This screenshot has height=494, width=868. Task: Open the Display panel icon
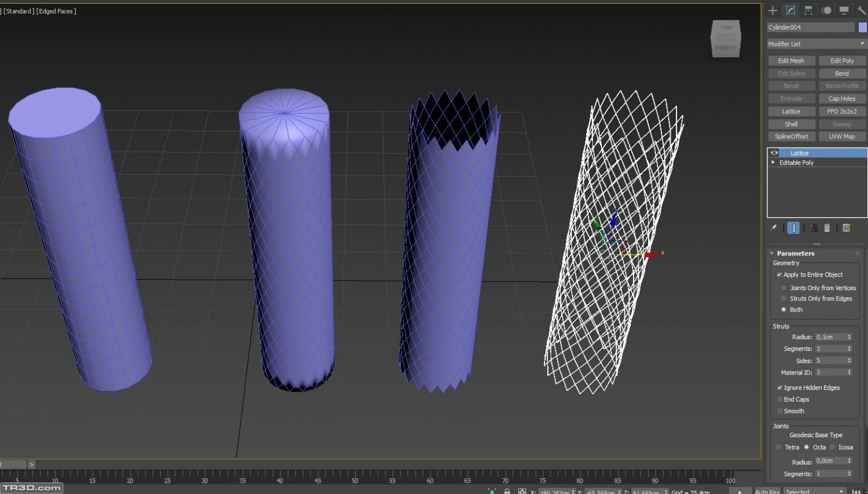tap(844, 10)
